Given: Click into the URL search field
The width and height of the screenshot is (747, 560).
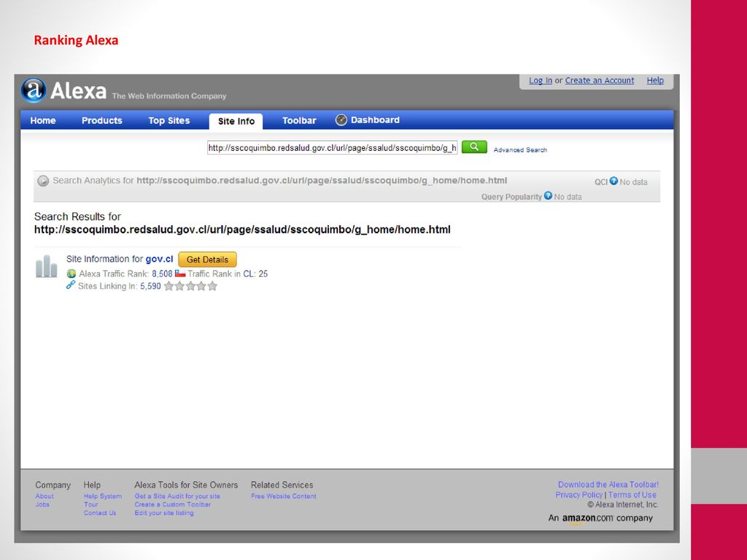Looking at the screenshot, I should tap(333, 147).
